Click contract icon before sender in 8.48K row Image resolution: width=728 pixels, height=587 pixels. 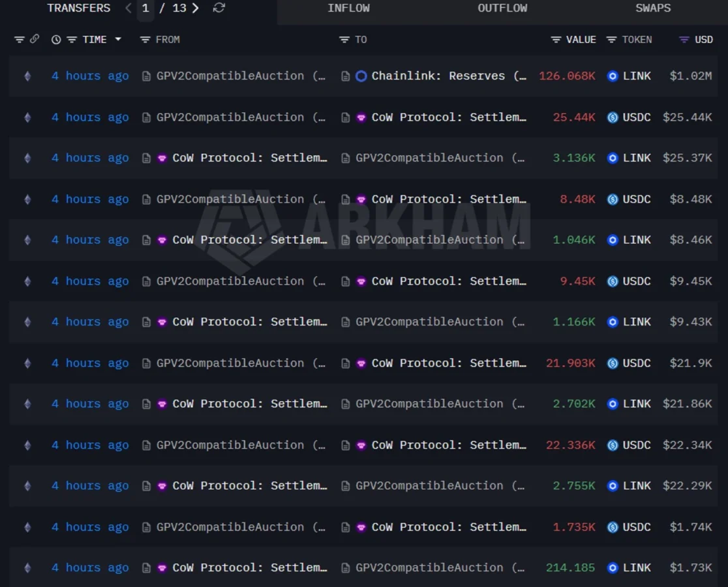point(146,200)
